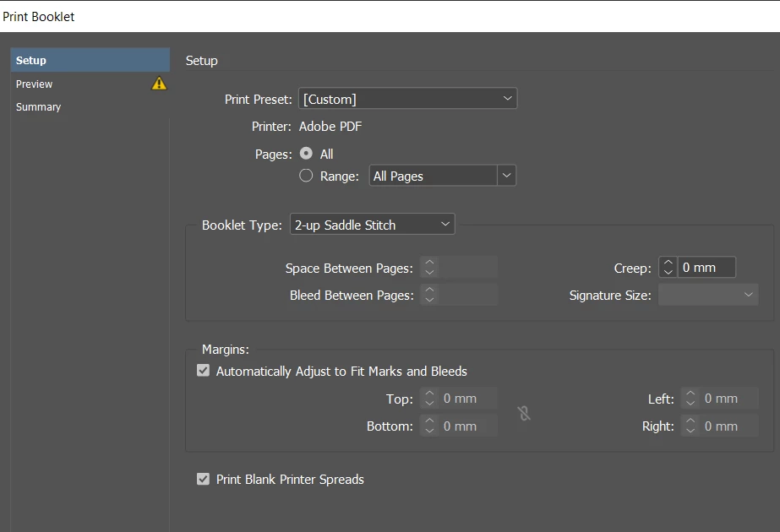Increase the Creep value with up arrow

pos(668,263)
